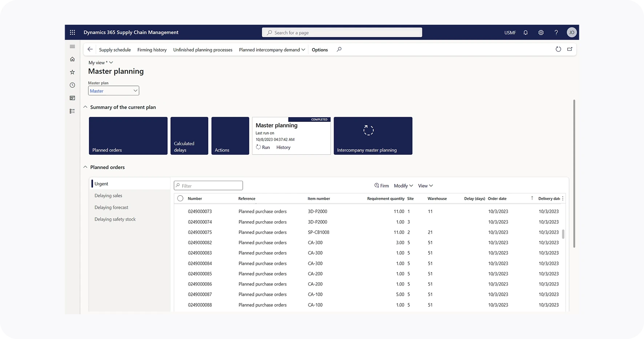Click the column options ellipsis in grid header

tap(563, 198)
